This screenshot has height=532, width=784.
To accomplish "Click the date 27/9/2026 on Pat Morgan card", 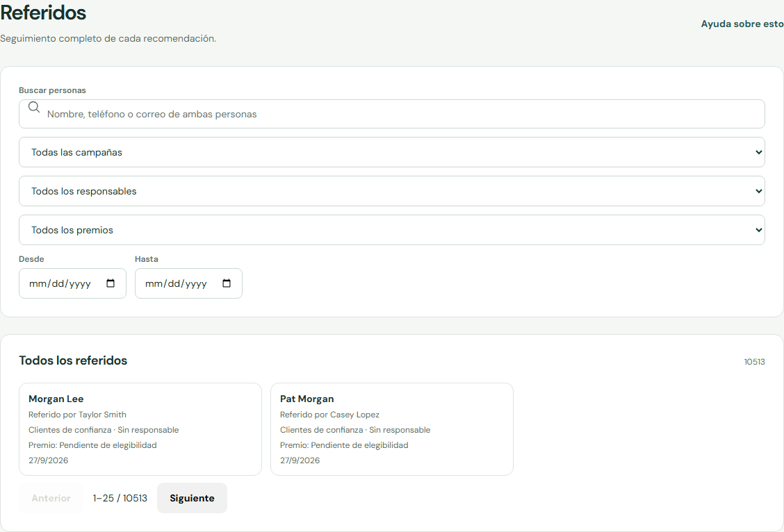I will point(300,460).
